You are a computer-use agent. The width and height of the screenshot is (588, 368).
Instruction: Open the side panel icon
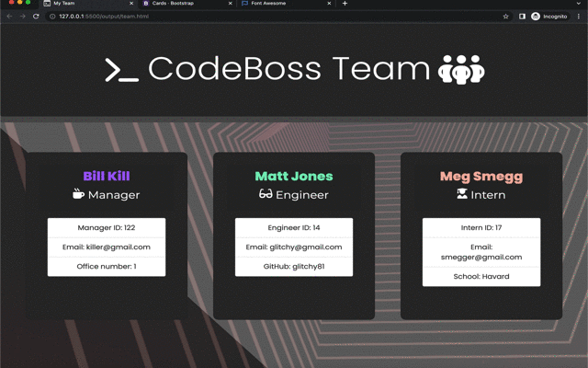tap(522, 17)
